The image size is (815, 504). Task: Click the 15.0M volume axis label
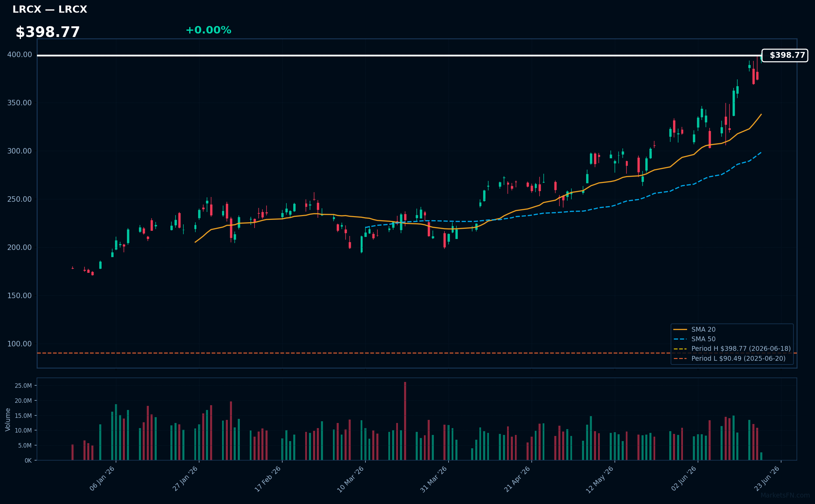point(23,416)
